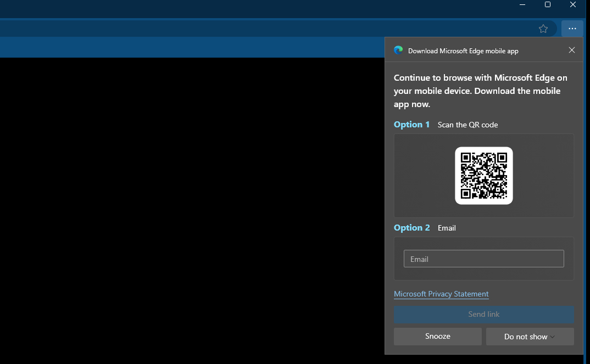Click the 'Option 2' heading text

(411, 228)
